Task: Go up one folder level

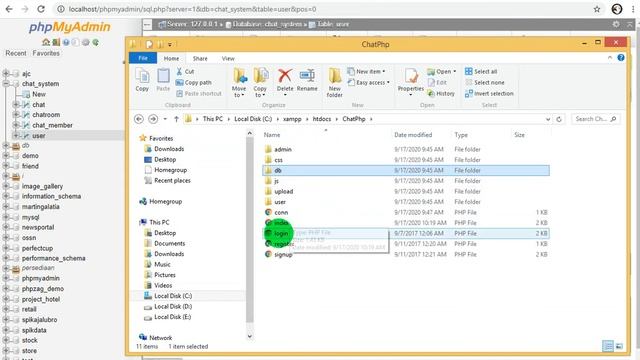Action: (176, 119)
